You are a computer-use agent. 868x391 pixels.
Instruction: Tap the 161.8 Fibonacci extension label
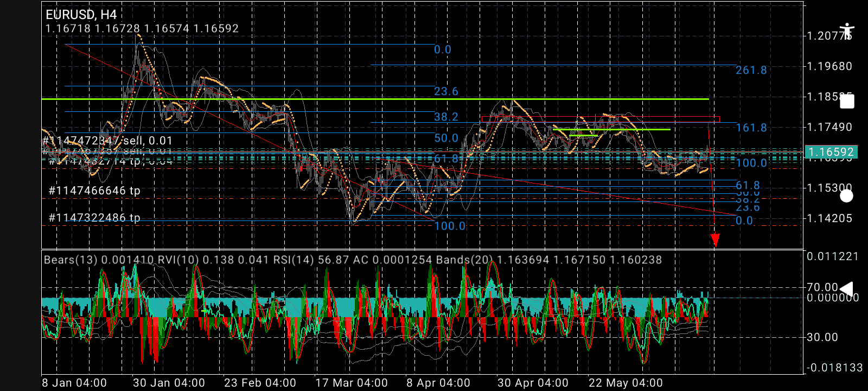tap(751, 128)
